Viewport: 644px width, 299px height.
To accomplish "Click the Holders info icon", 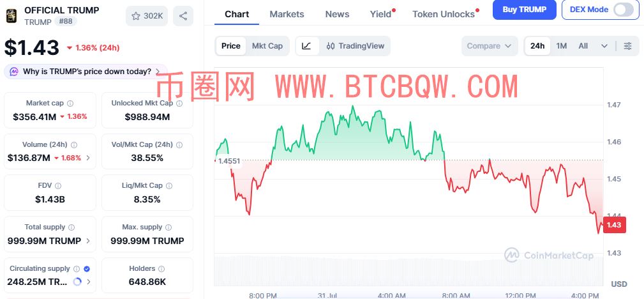I will coord(161,268).
